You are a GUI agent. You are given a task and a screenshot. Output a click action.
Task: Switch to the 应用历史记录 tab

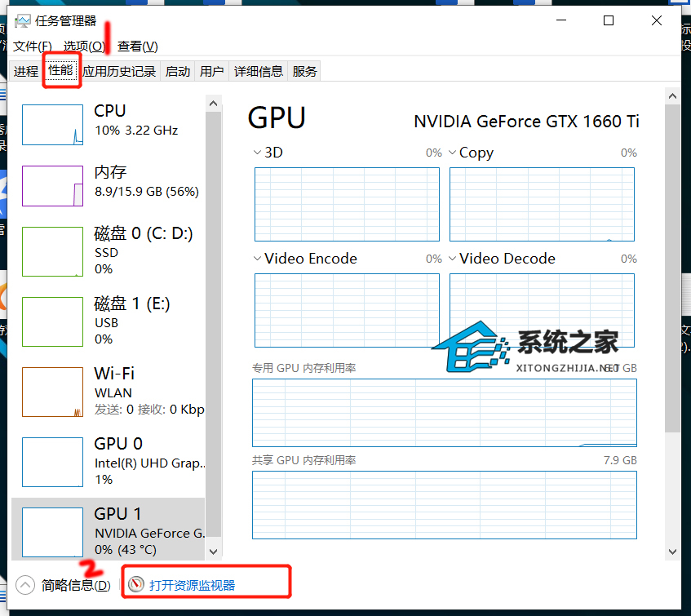[119, 71]
